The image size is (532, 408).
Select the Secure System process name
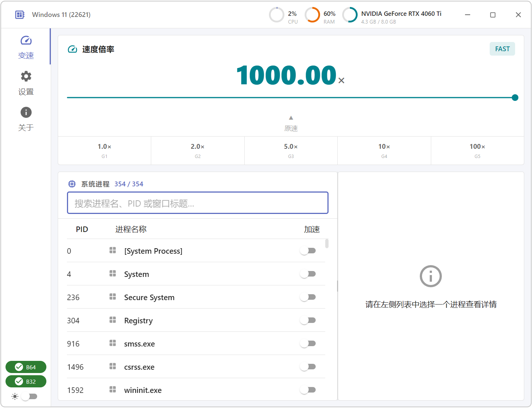point(149,298)
